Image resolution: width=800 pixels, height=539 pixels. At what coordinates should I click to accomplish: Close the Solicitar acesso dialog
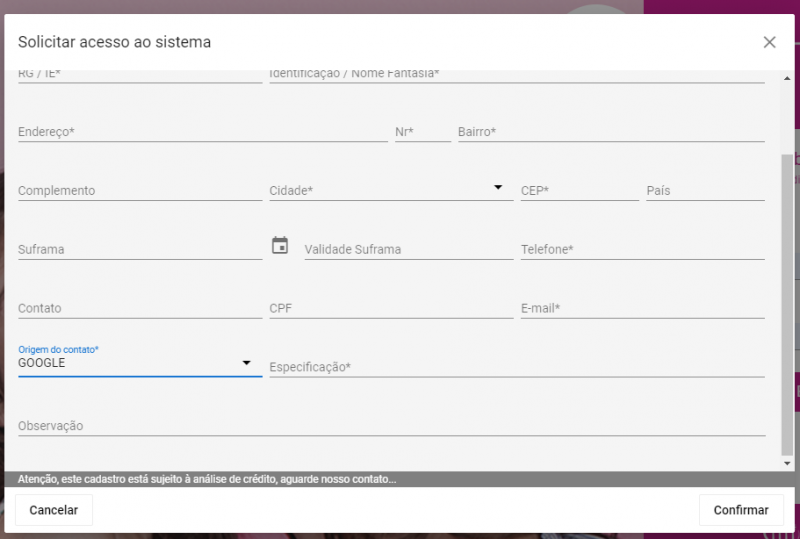(x=769, y=42)
